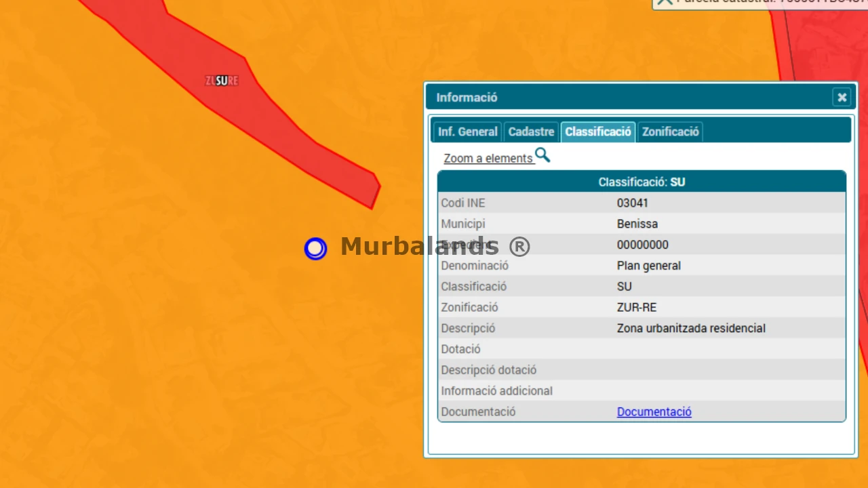Click the Zonificació field label in table
Screen dimensions: 868x488
click(x=469, y=308)
